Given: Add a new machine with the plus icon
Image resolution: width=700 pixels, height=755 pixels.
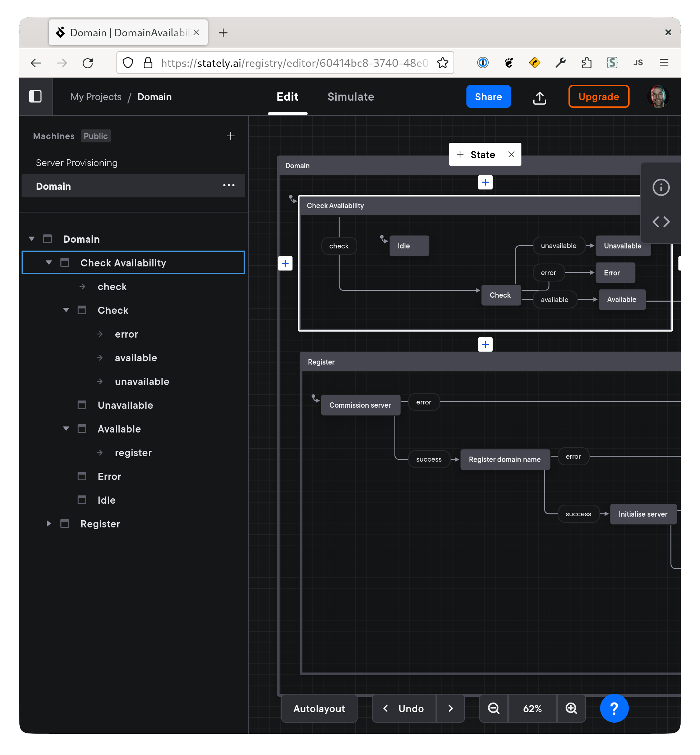Looking at the screenshot, I should (x=231, y=136).
